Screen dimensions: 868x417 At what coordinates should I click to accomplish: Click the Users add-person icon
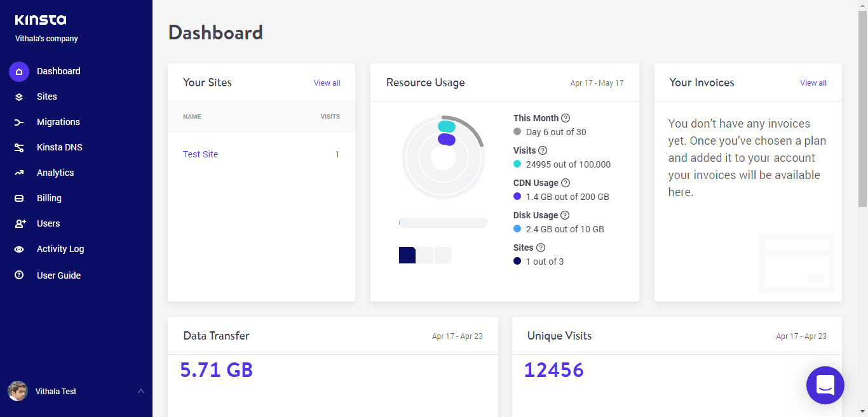[20, 223]
